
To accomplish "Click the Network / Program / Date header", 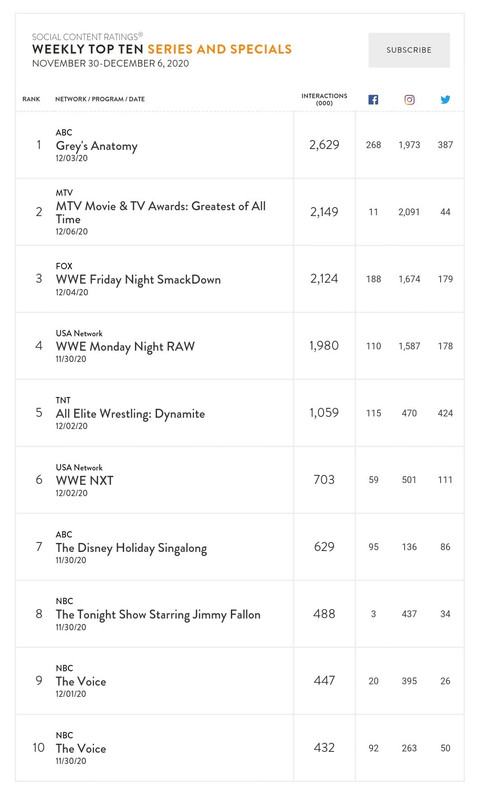I will point(100,99).
